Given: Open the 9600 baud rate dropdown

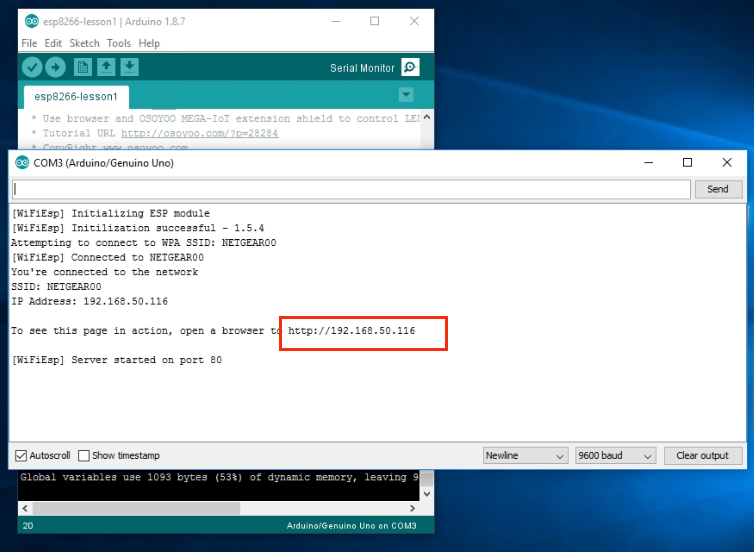Looking at the screenshot, I should point(615,455).
